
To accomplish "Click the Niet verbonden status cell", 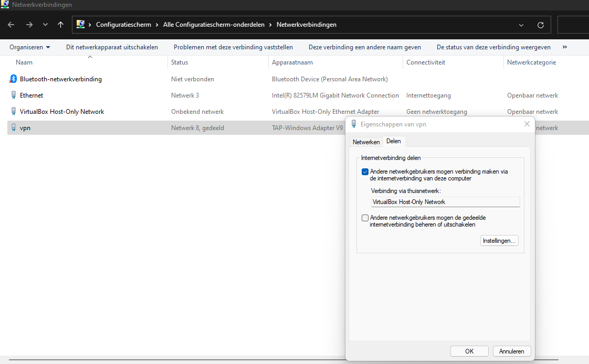I will point(193,79).
